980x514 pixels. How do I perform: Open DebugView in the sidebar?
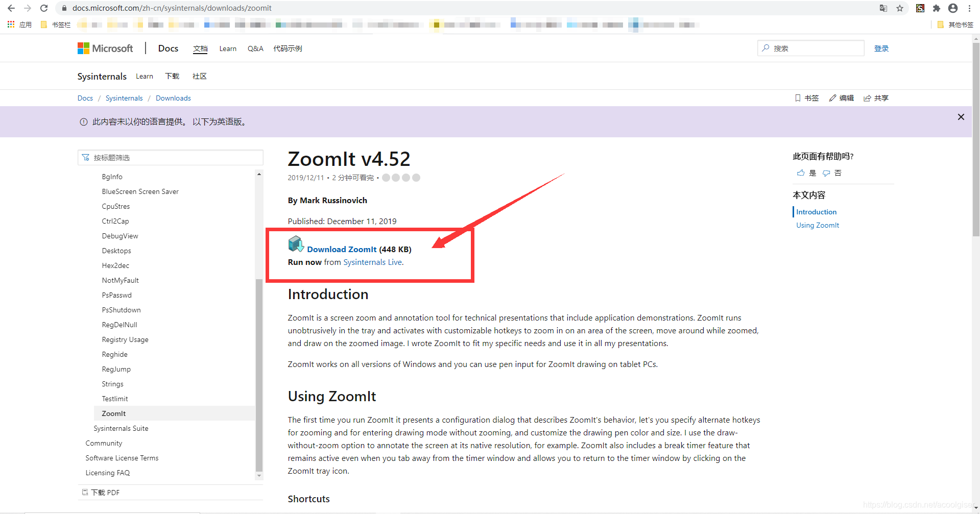click(x=119, y=236)
